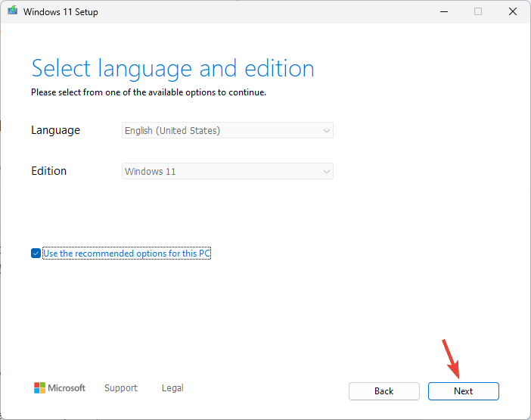Image resolution: width=531 pixels, height=420 pixels.
Task: Open the Language combo box showing English (United States)
Action: pyautogui.click(x=227, y=131)
